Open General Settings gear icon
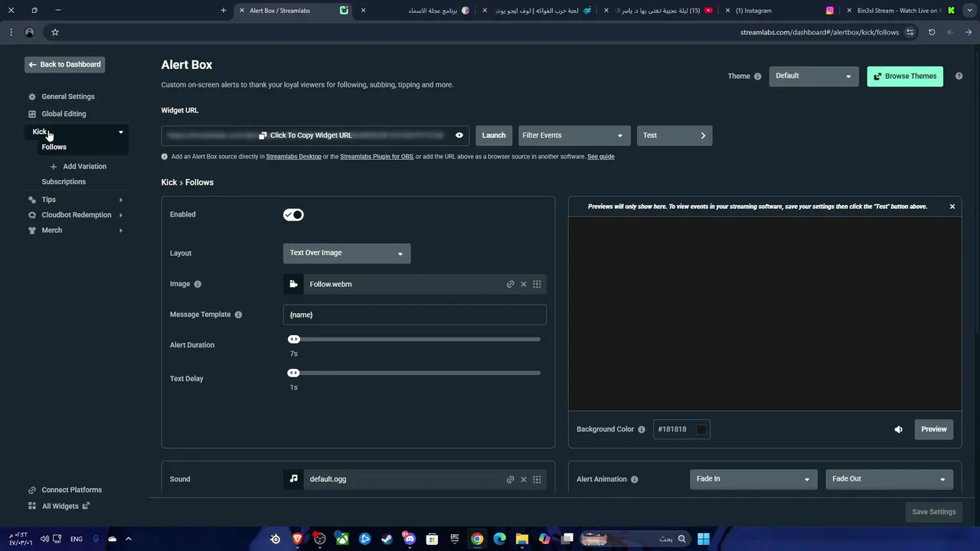980x551 pixels. point(32,97)
